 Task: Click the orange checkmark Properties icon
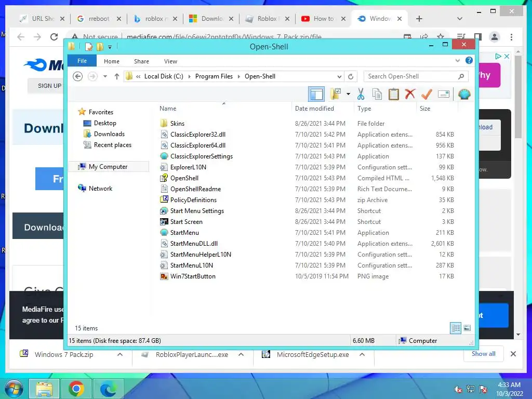coord(427,94)
